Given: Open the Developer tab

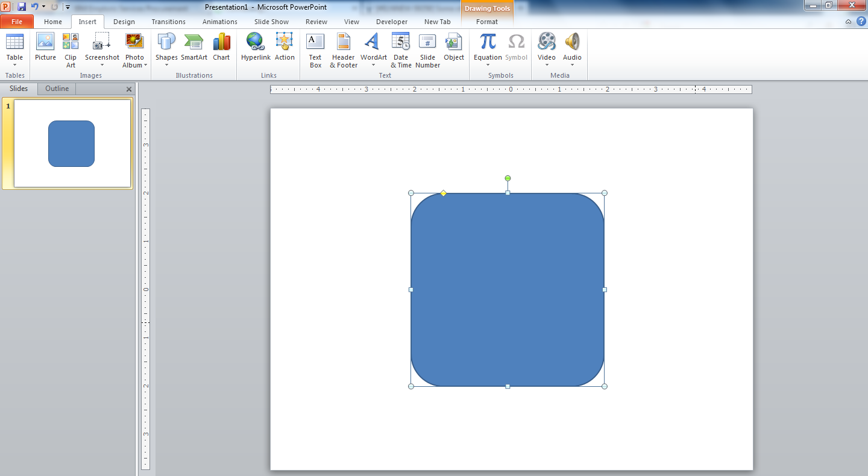Looking at the screenshot, I should click(x=392, y=22).
